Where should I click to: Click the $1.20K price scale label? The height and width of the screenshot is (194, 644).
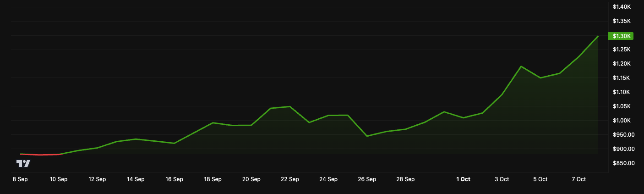click(x=622, y=64)
